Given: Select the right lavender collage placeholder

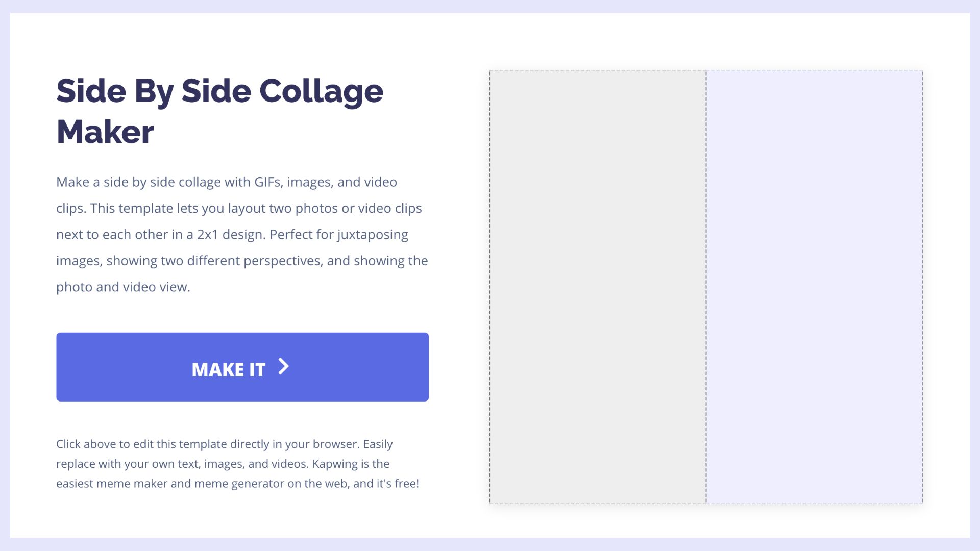Looking at the screenshot, I should click(x=815, y=287).
